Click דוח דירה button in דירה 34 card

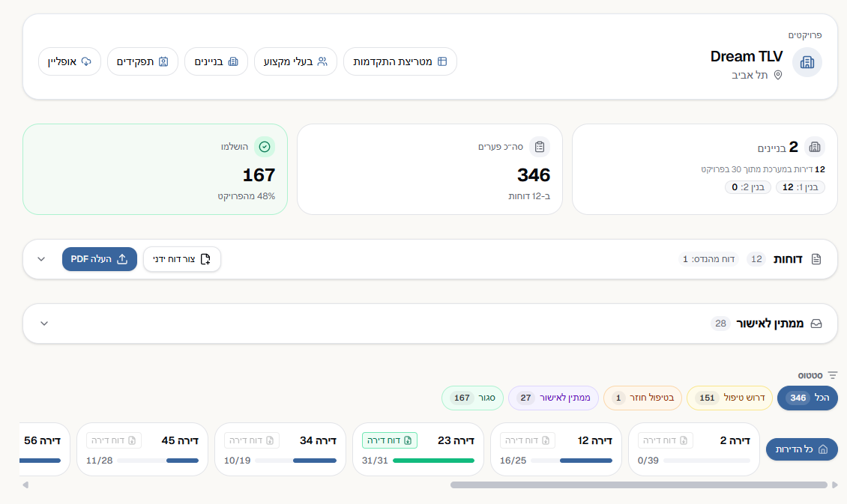pyautogui.click(x=252, y=440)
